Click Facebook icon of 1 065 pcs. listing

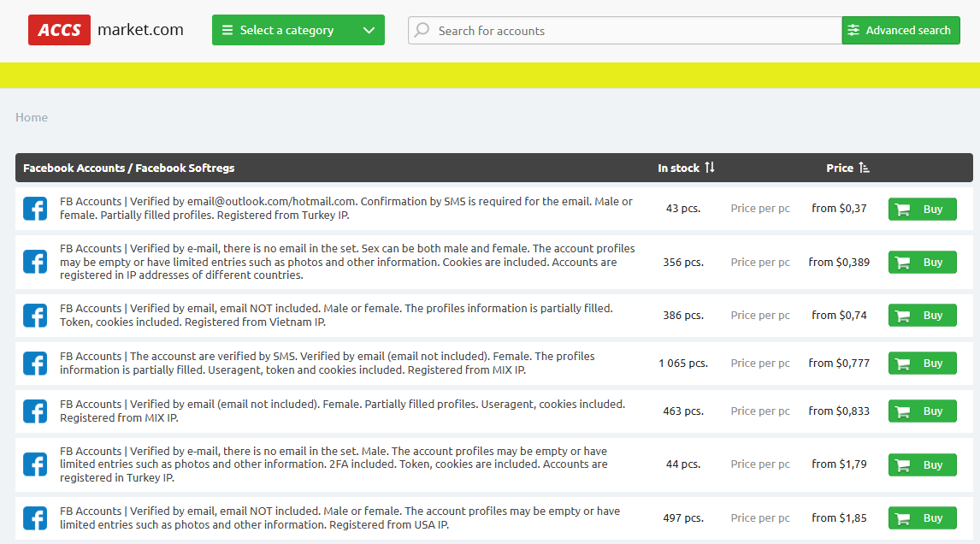click(x=35, y=364)
